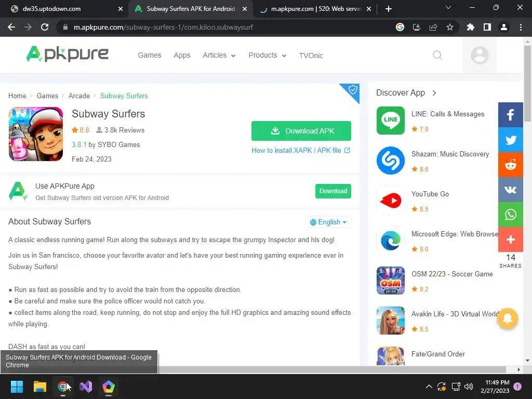Viewport: 532px width, 399px height.
Task: Open the English language dropdown
Action: (x=328, y=222)
